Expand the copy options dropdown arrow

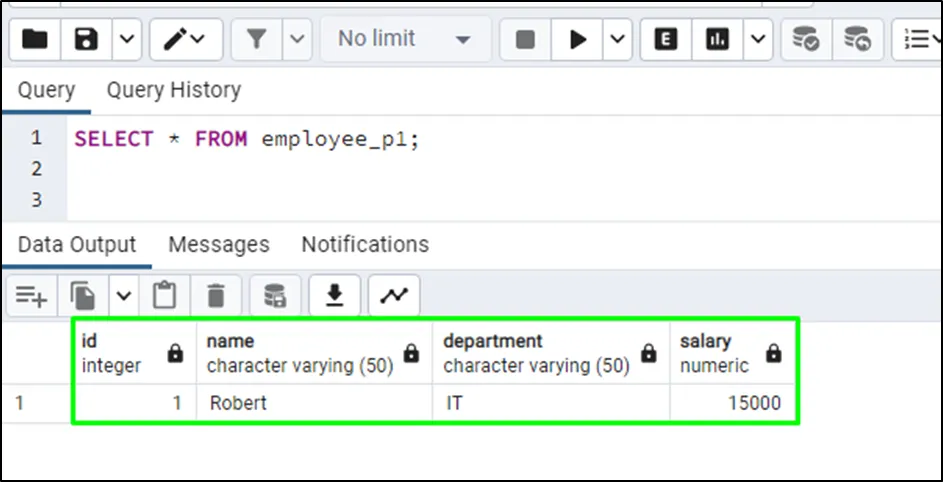click(124, 295)
